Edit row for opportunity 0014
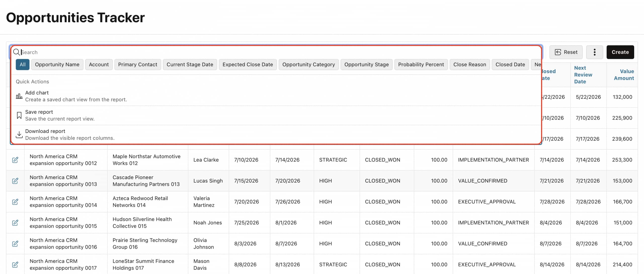The width and height of the screenshot is (644, 274). point(15,202)
